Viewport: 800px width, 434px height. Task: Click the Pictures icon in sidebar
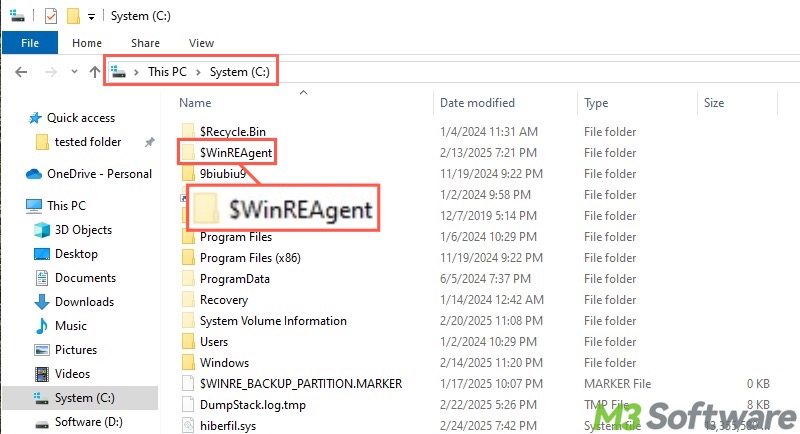pos(42,350)
